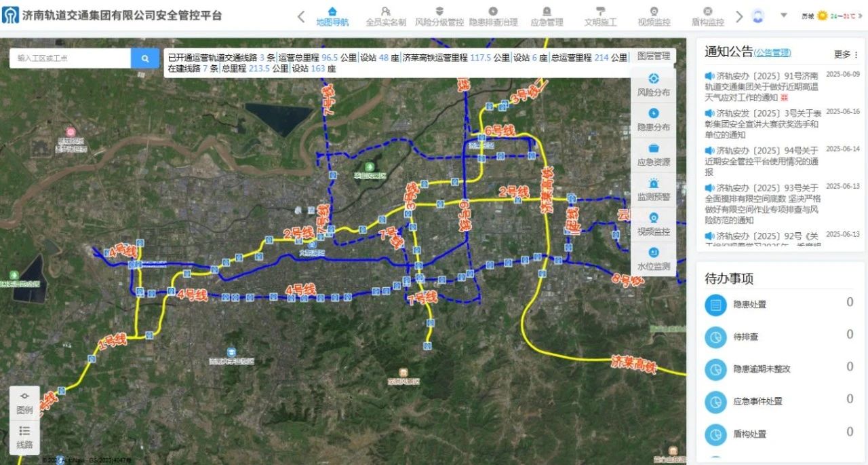Open the 应急事件处置 to-do item
Screen dimensions: 868x465
coord(757,401)
